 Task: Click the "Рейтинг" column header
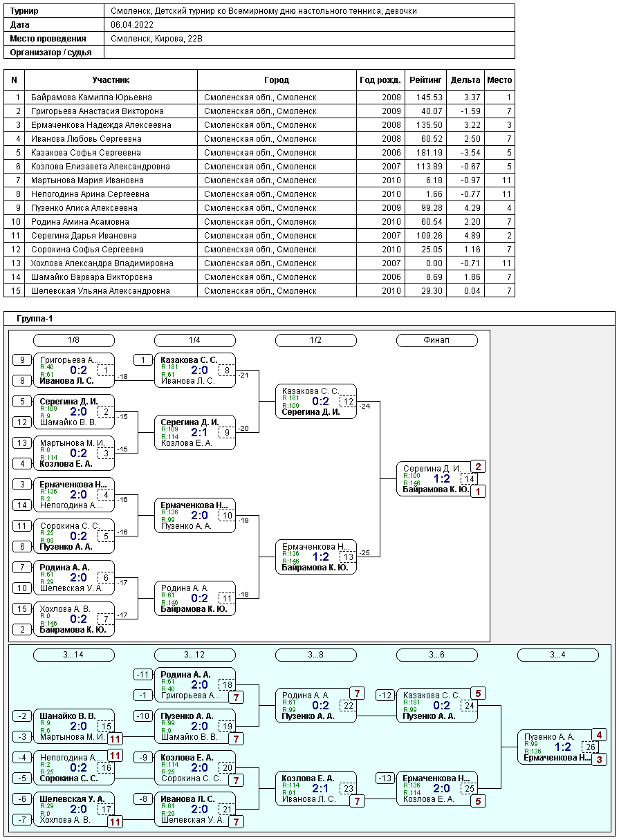(x=425, y=80)
